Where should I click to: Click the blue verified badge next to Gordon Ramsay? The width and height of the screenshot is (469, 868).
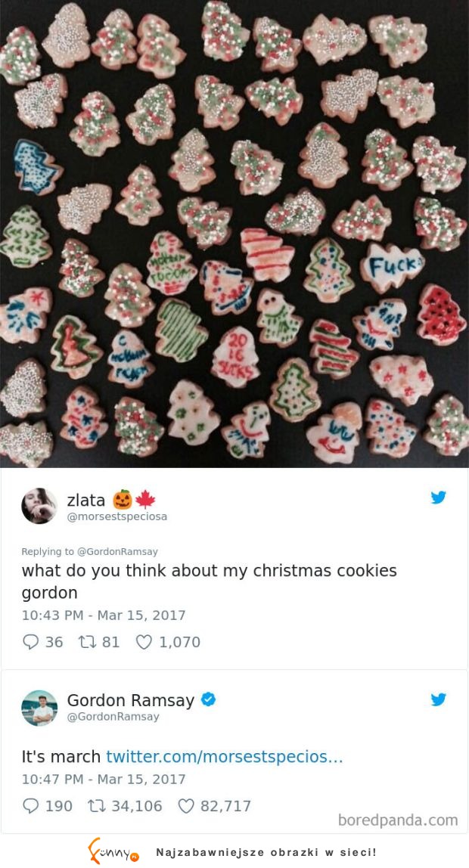pyautogui.click(x=208, y=699)
